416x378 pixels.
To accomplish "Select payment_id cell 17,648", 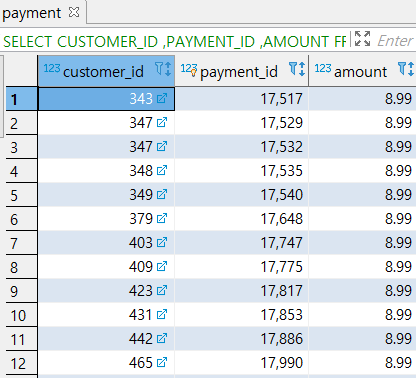I will [x=242, y=219].
